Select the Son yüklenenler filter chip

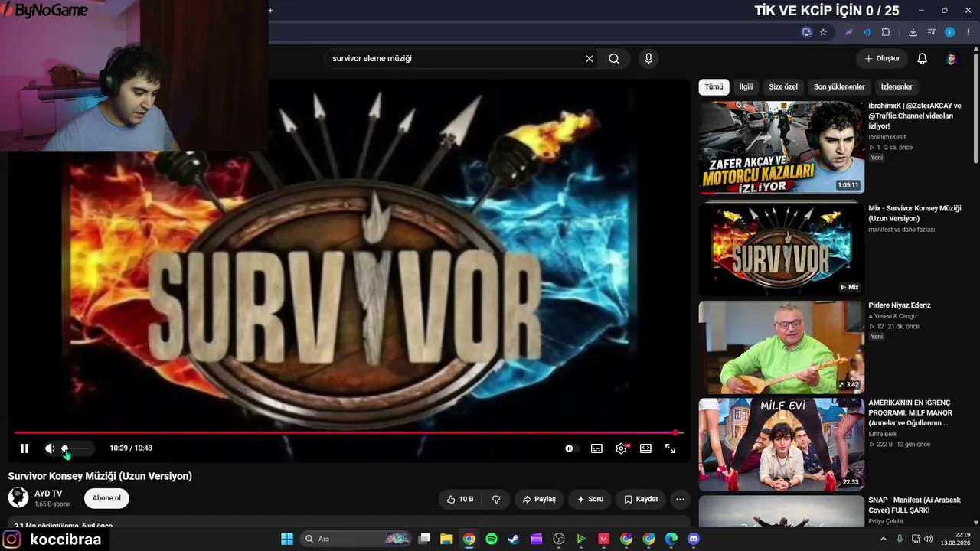click(x=839, y=87)
